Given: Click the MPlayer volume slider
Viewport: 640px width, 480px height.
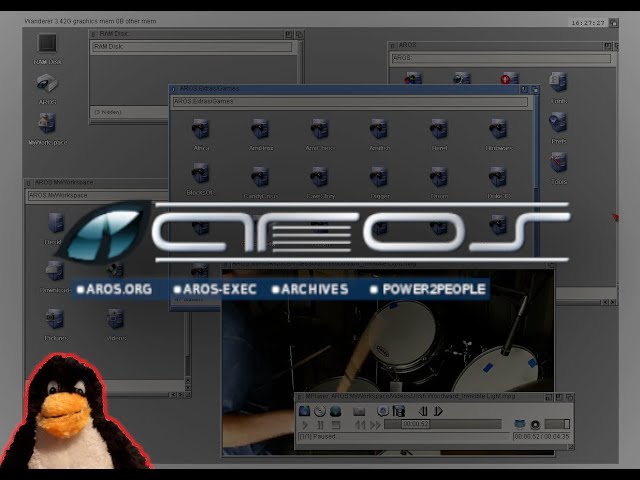Looking at the screenshot, I should [557, 424].
